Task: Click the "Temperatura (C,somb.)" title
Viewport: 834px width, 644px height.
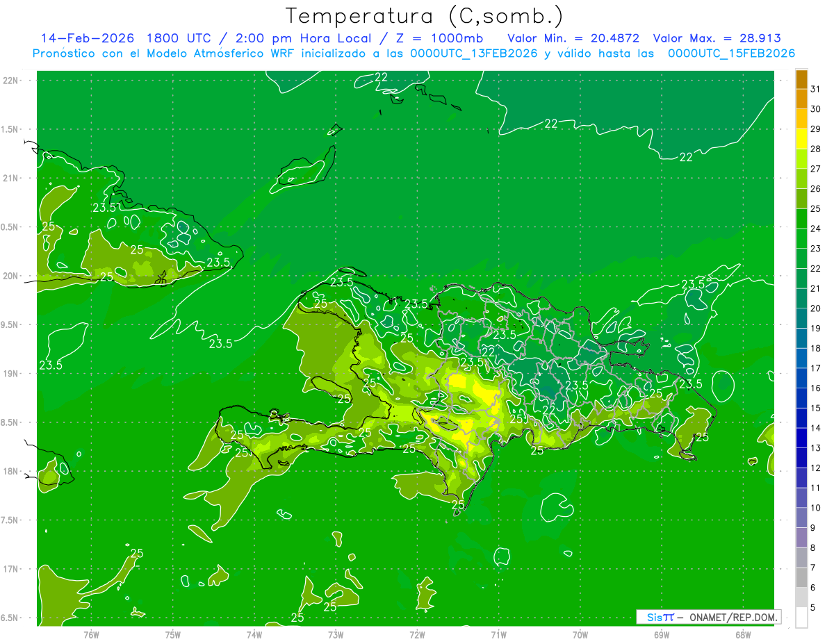Action: pos(425,17)
